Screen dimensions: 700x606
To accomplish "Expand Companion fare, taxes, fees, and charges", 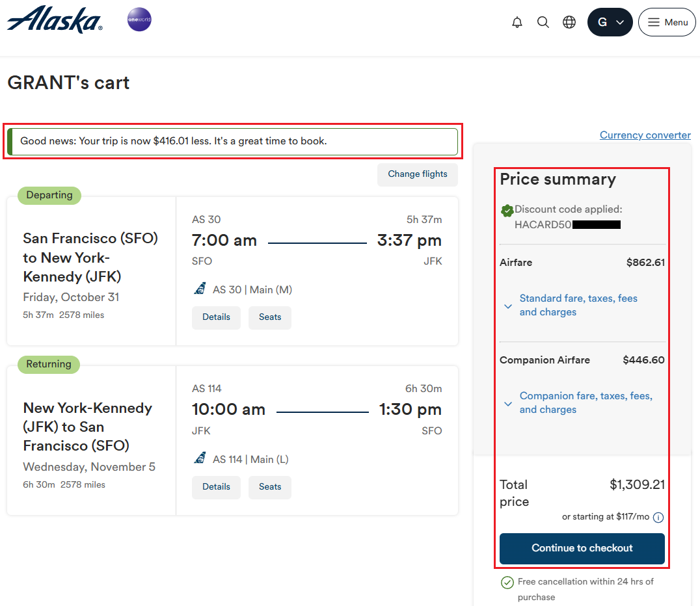I will click(586, 402).
